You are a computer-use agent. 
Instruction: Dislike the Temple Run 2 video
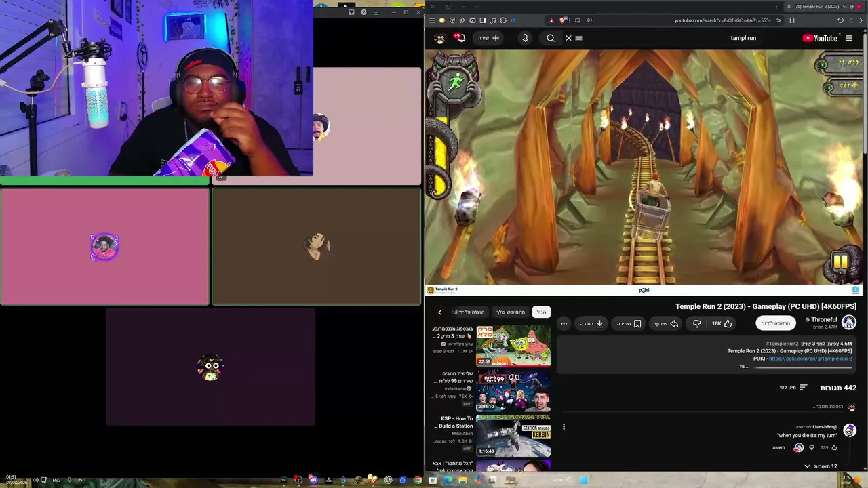point(696,324)
